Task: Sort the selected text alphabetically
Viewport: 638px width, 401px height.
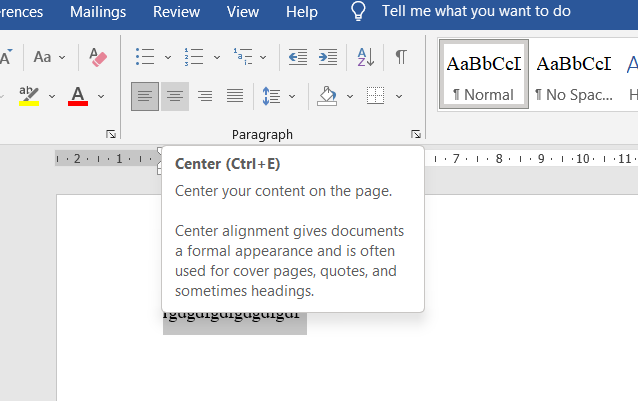Action: [x=366, y=57]
